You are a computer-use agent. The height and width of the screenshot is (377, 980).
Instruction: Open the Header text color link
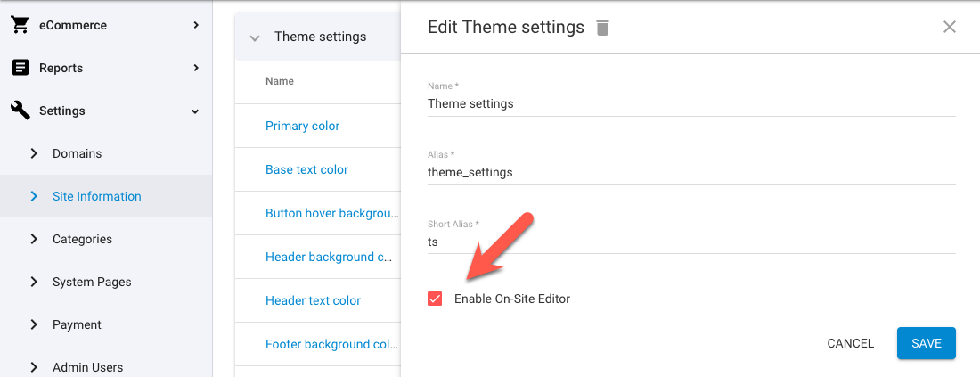pyautogui.click(x=313, y=300)
